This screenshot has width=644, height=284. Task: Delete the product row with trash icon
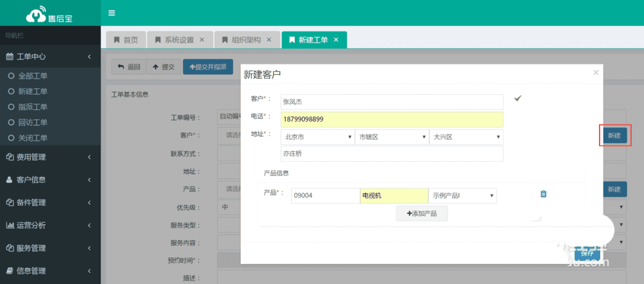click(543, 194)
